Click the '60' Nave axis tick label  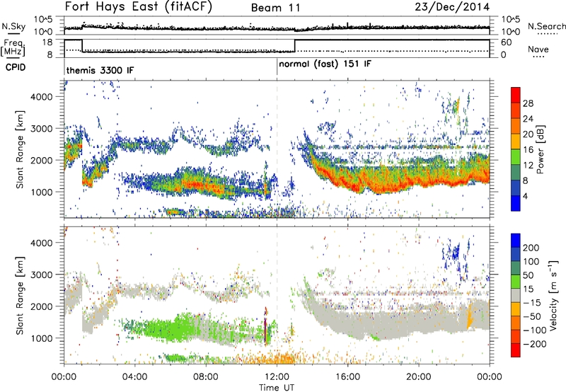[x=507, y=42]
